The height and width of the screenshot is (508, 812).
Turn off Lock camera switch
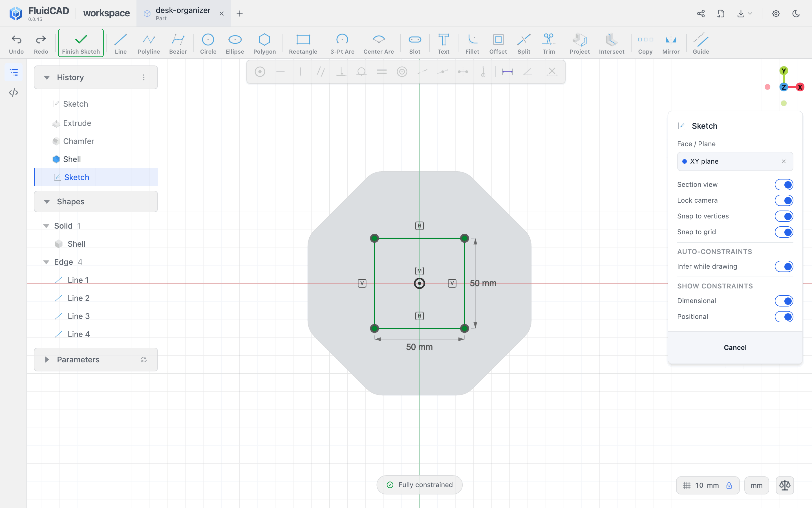(784, 200)
